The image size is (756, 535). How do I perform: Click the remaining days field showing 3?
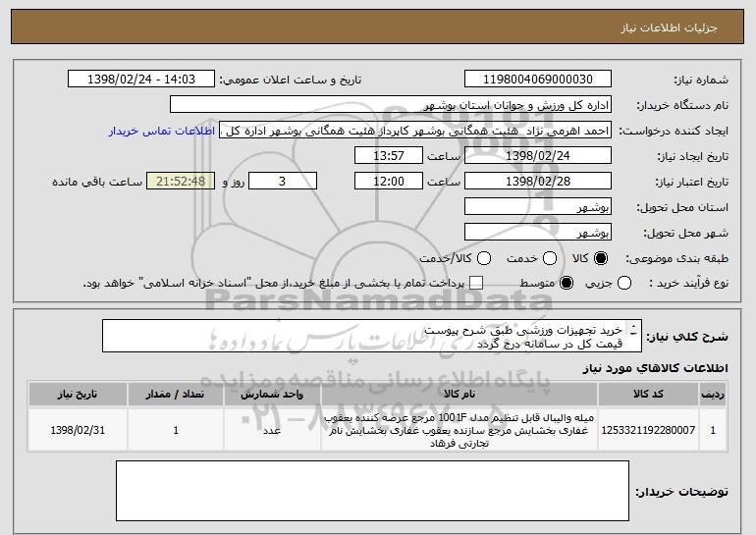[283, 182]
